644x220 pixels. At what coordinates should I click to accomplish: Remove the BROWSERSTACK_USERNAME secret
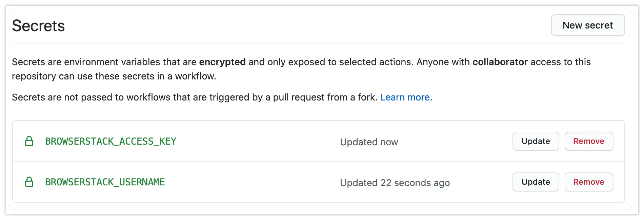point(588,182)
